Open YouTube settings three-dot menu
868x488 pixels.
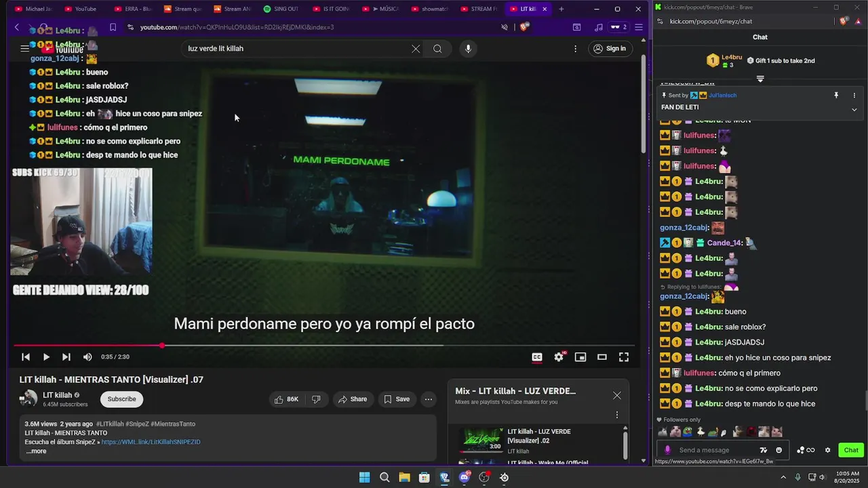point(576,49)
